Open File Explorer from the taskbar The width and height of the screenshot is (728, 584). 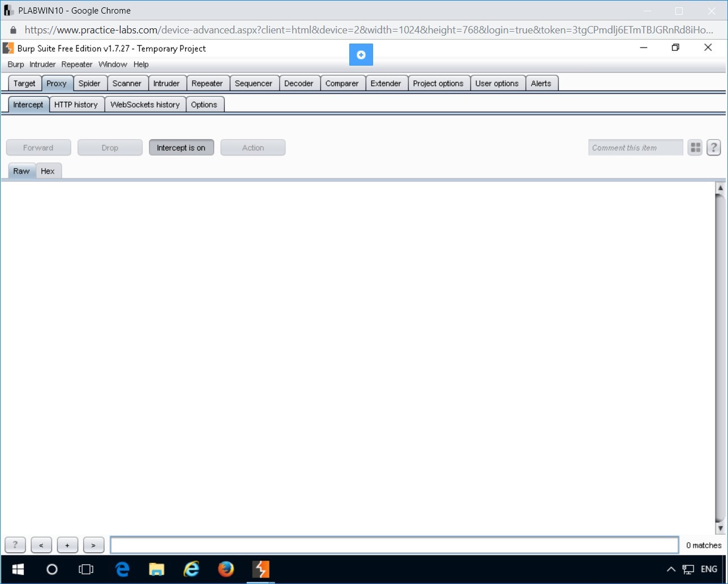pyautogui.click(x=156, y=569)
